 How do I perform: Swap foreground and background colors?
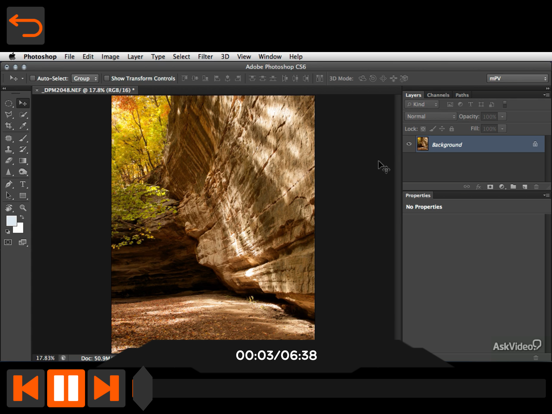point(22,218)
